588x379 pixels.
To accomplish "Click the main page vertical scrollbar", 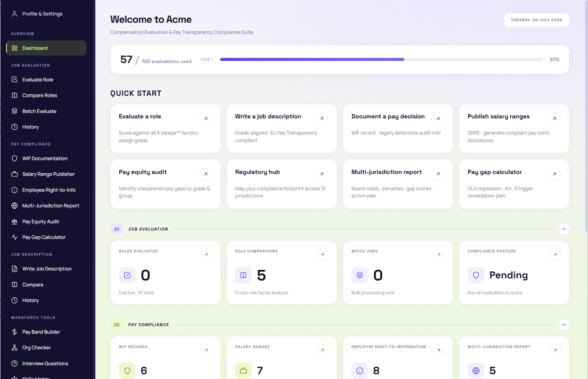I will click(x=586, y=116).
